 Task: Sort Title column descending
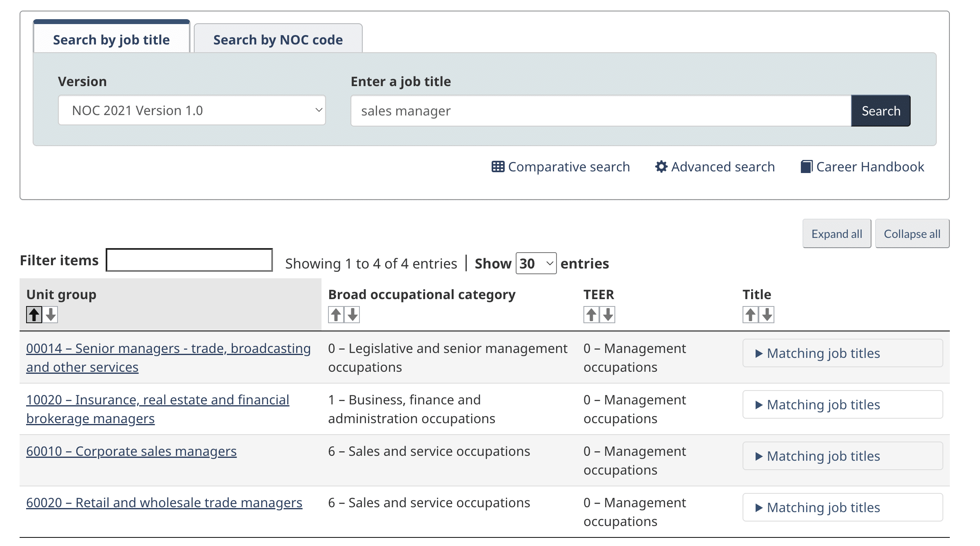pyautogui.click(x=767, y=315)
